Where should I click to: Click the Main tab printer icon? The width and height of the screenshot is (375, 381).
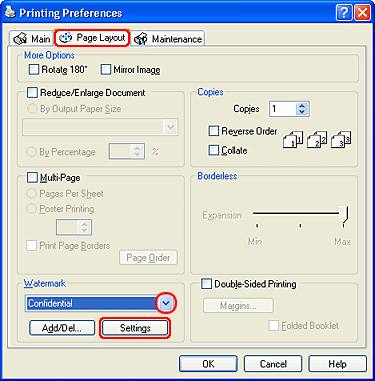coord(20,39)
